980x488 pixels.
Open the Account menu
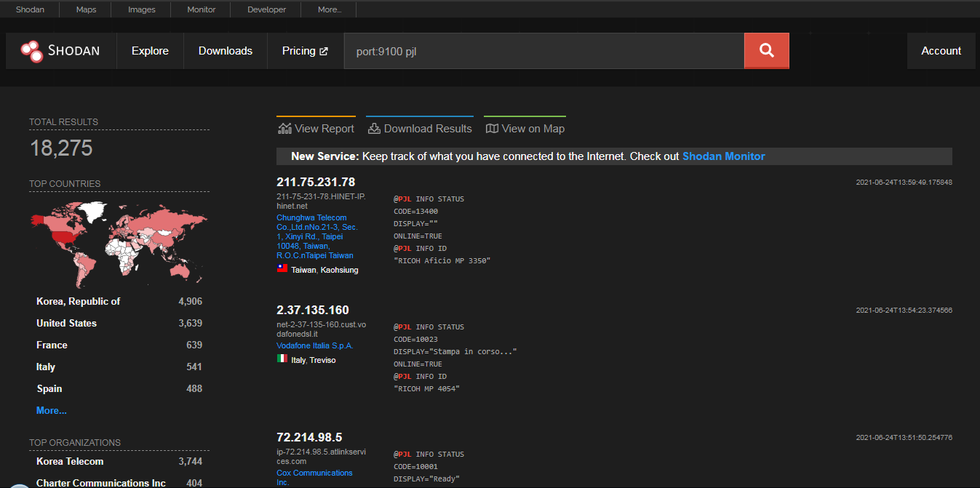[941, 51]
